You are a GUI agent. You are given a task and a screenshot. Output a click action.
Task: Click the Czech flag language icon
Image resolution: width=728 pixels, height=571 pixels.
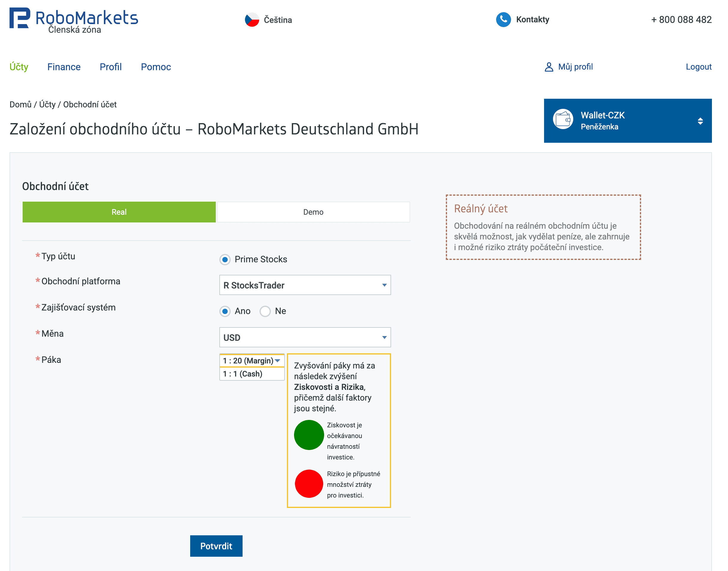tap(252, 20)
